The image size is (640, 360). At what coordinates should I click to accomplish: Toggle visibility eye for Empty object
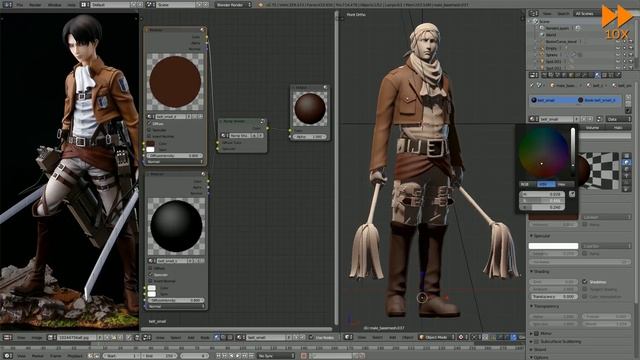coord(618,48)
